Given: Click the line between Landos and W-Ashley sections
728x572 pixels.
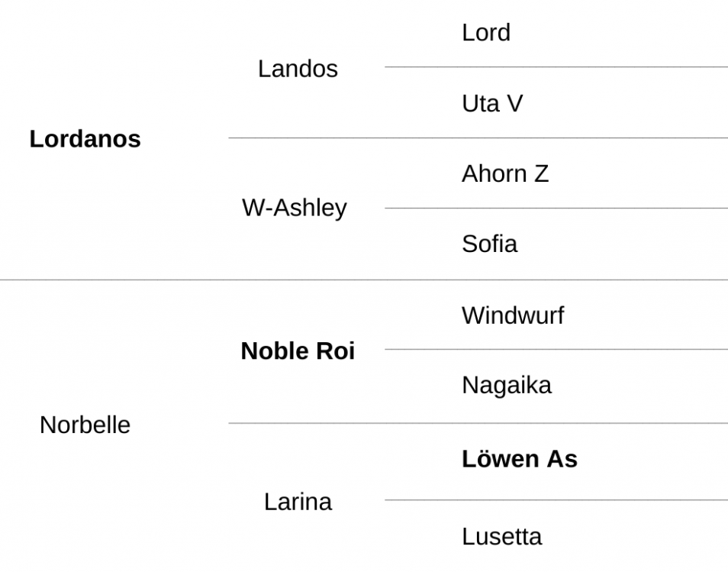Looking at the screenshot, I should [478, 138].
